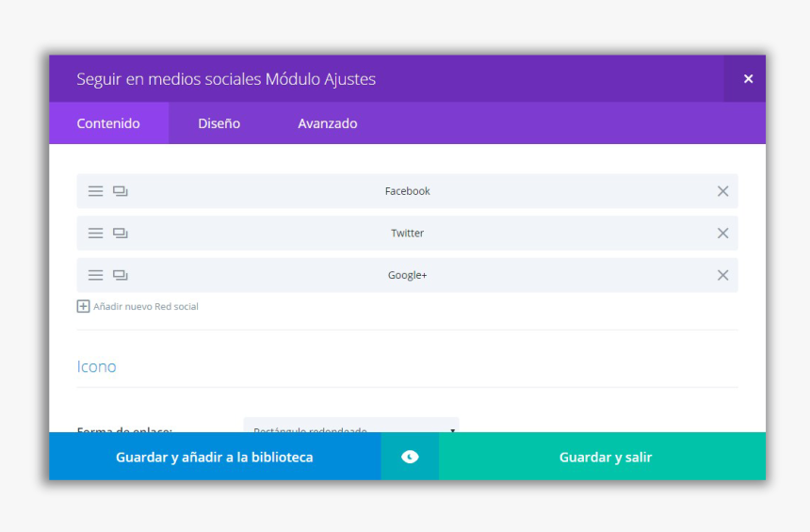Open the Avanzado tab
Image resolution: width=810 pixels, height=532 pixels.
point(328,123)
